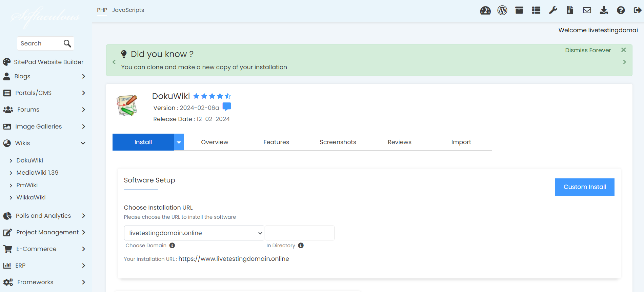Click the DokuWiki changelog speech bubble icon
Image resolution: width=644 pixels, height=292 pixels.
(x=227, y=107)
